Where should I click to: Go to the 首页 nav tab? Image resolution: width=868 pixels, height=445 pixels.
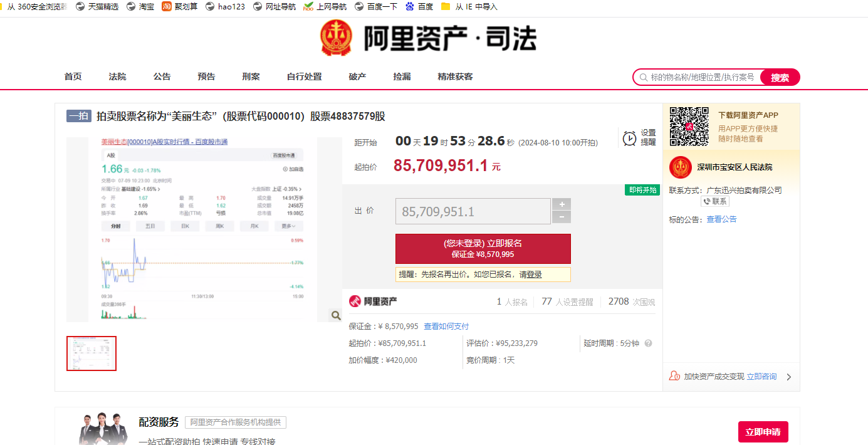73,76
